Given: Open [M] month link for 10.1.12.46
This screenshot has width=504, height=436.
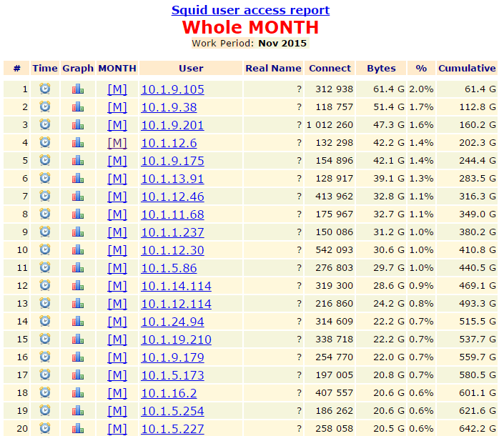Looking at the screenshot, I should point(117,197).
